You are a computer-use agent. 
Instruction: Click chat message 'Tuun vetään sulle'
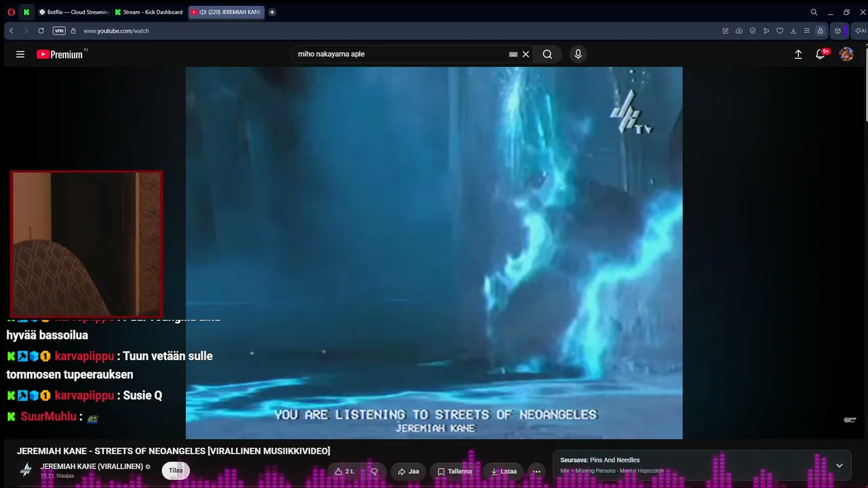click(167, 356)
